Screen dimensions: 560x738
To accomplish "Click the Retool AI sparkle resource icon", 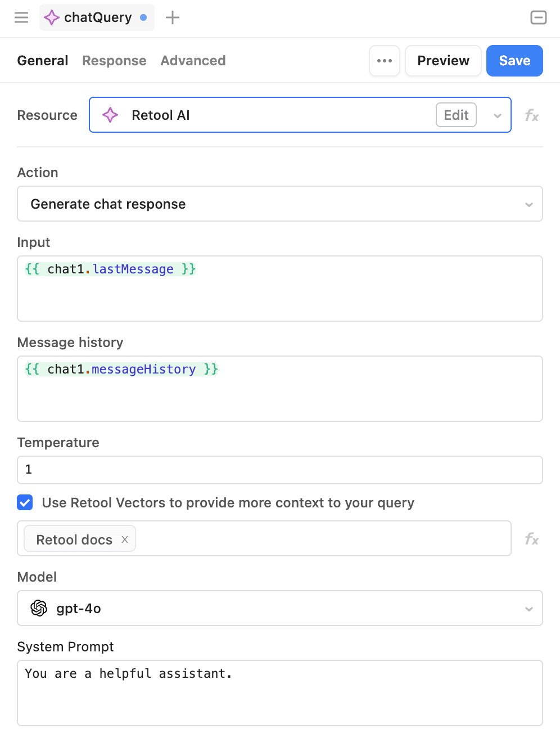I will tap(110, 115).
